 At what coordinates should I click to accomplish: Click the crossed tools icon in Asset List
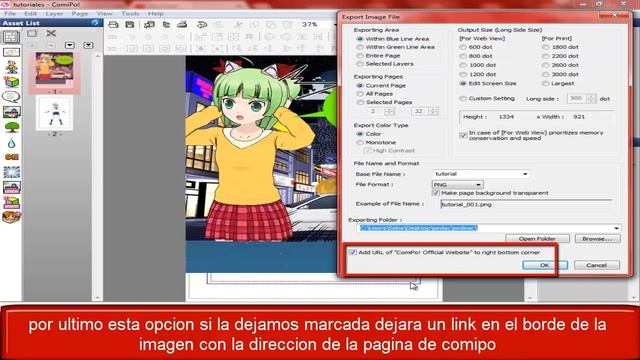(51, 33)
